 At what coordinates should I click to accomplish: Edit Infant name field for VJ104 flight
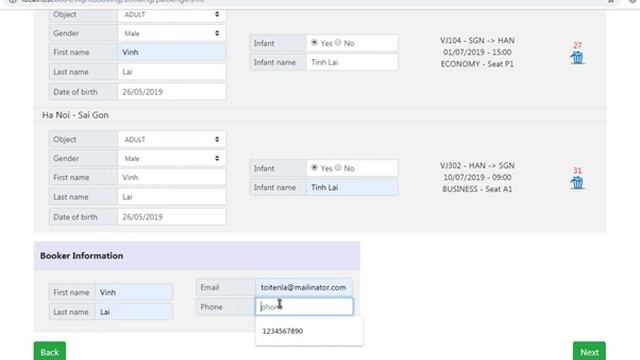click(x=352, y=62)
